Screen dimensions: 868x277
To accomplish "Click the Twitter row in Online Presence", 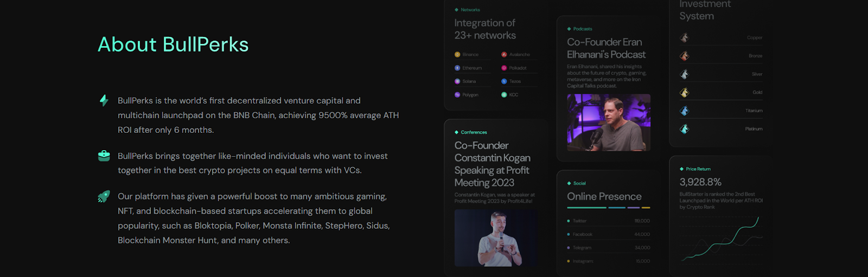I will [608, 221].
